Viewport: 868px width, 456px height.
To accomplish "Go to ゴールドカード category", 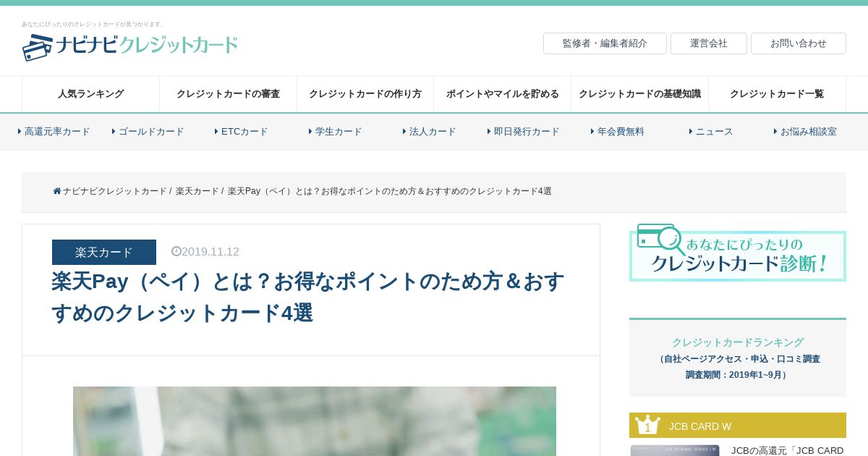I will click(x=148, y=132).
